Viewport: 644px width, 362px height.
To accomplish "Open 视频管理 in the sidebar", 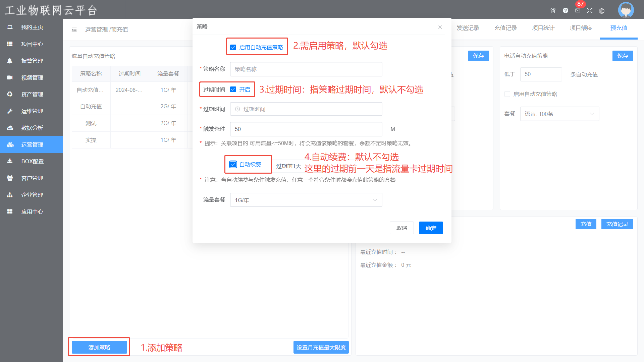I will (x=32, y=77).
